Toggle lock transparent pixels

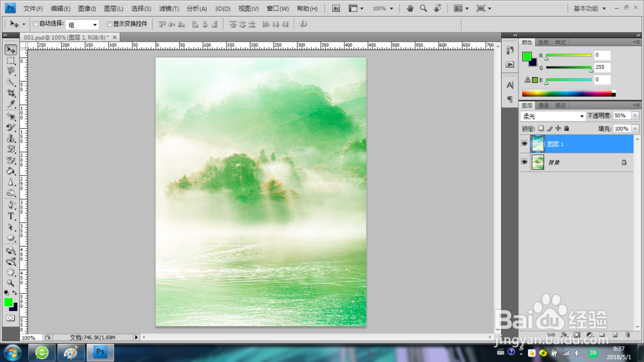pyautogui.click(x=541, y=129)
